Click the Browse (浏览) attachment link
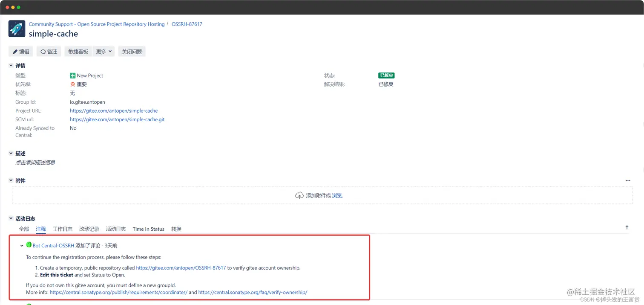 coord(337,196)
